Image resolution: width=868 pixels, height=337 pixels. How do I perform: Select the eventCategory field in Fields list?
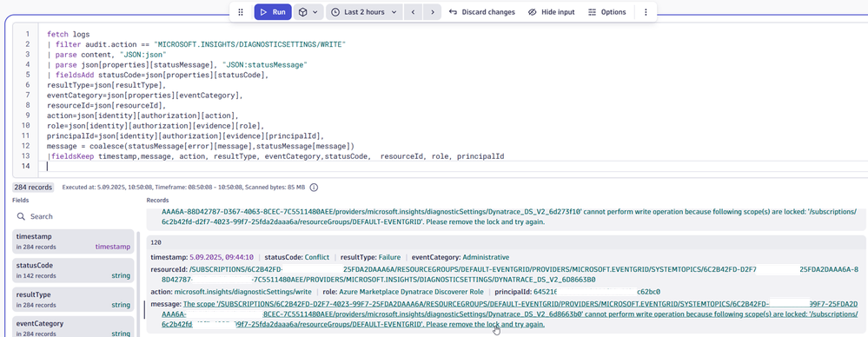[x=74, y=328]
